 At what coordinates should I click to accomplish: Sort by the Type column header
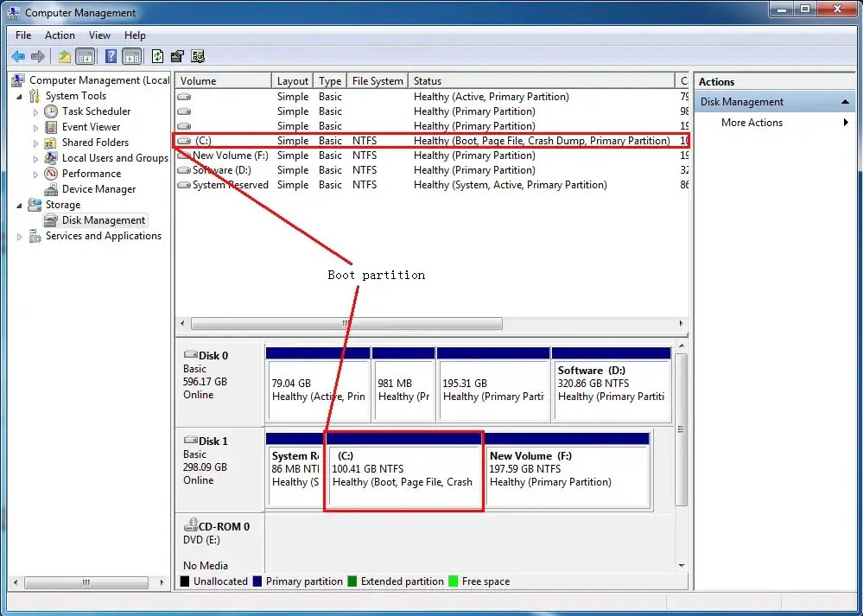330,81
